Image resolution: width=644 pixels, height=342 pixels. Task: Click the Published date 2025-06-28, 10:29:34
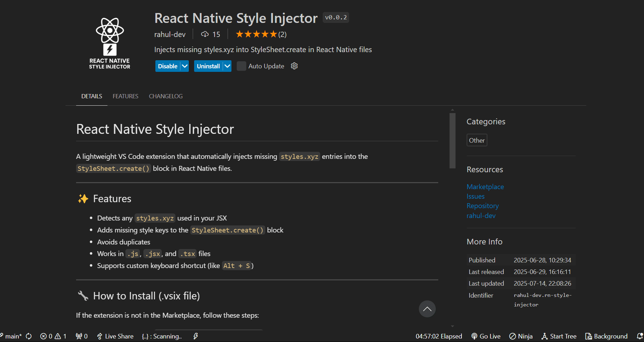point(542,260)
